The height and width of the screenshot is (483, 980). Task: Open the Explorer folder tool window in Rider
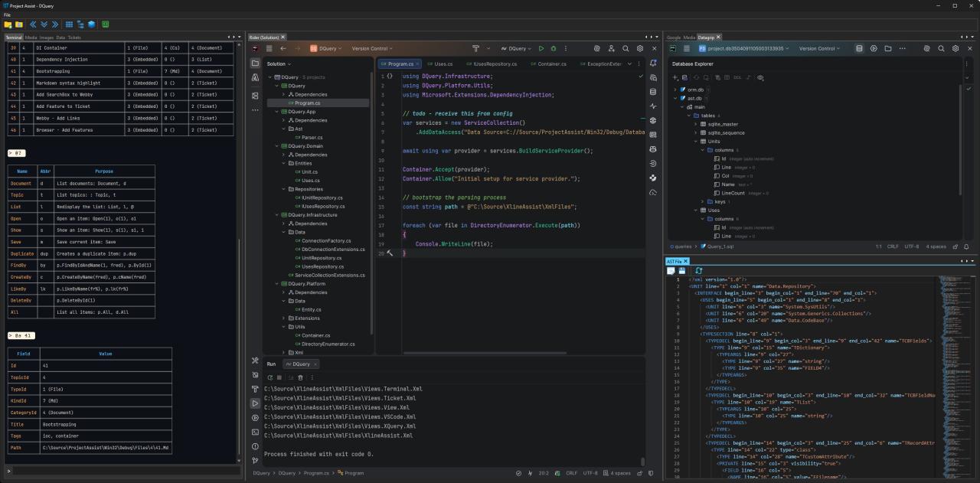click(255, 64)
